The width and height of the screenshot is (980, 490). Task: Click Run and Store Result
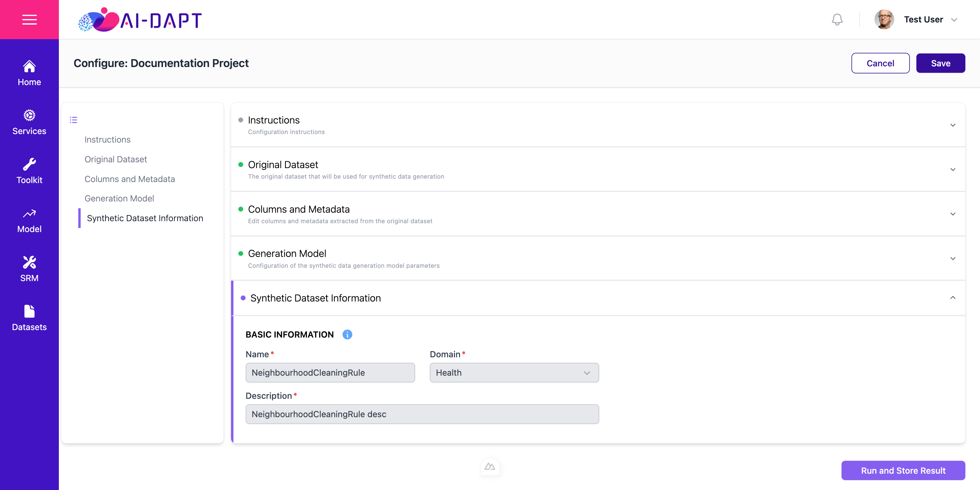pos(903,471)
